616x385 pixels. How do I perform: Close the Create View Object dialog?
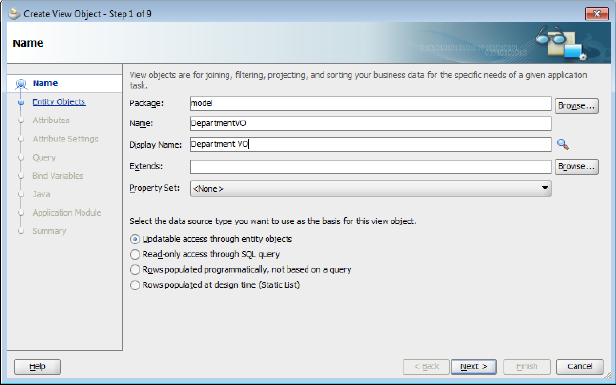(597, 14)
